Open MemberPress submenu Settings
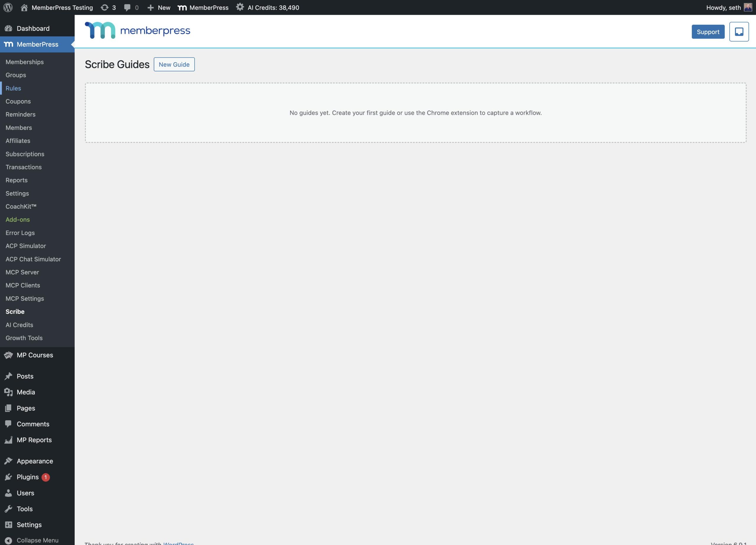Image resolution: width=756 pixels, height=545 pixels. tap(17, 193)
